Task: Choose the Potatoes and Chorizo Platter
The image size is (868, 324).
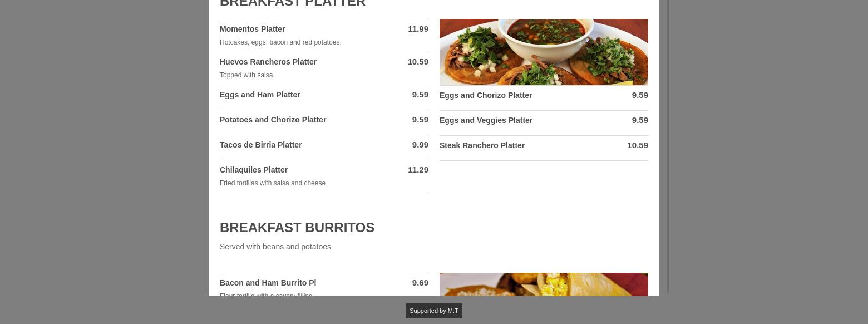Action: pos(324,122)
